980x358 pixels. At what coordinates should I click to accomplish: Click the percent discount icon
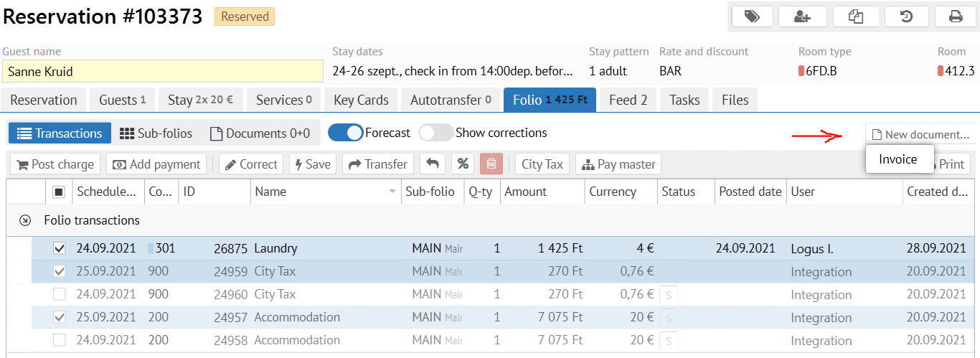pos(463,164)
